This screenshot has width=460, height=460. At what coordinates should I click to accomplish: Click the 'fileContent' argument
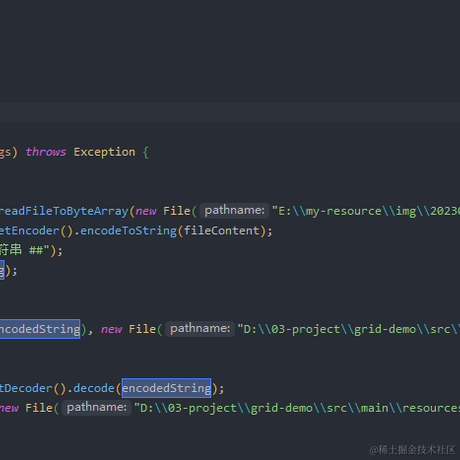pos(222,231)
